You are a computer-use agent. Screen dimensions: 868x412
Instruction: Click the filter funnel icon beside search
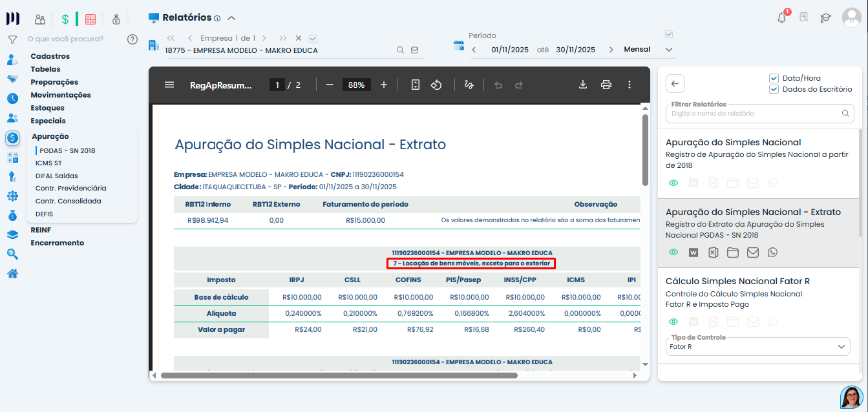[12, 39]
